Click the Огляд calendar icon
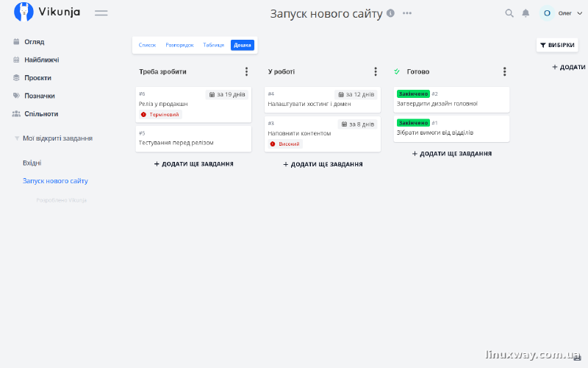588x368 pixels. pyautogui.click(x=16, y=41)
